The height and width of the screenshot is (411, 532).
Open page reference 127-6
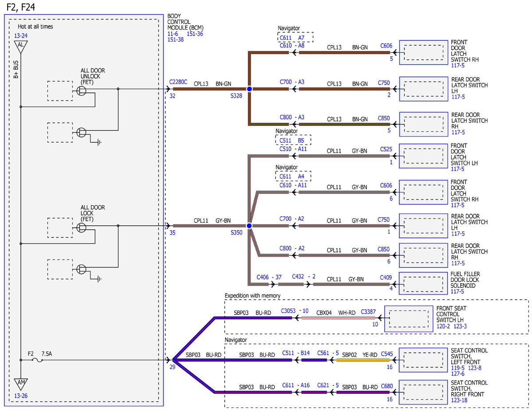(x=458, y=373)
